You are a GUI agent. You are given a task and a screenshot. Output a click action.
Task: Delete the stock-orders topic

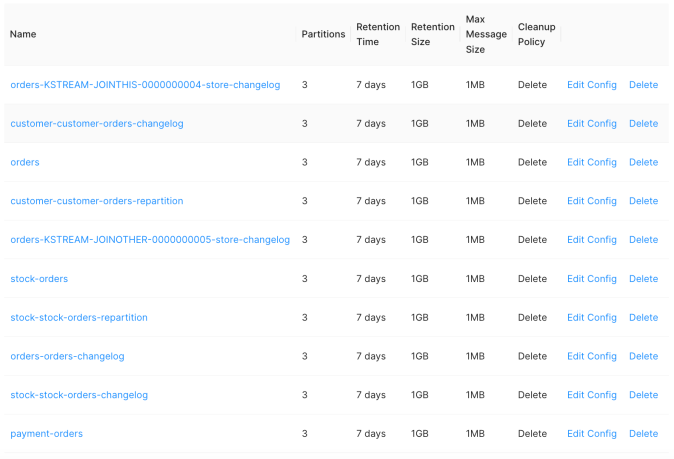[x=643, y=279]
